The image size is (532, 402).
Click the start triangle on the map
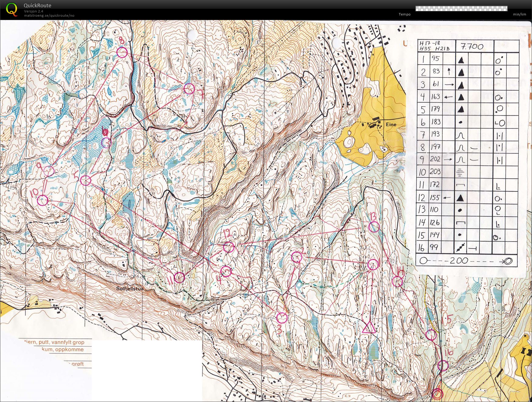tap(369, 328)
